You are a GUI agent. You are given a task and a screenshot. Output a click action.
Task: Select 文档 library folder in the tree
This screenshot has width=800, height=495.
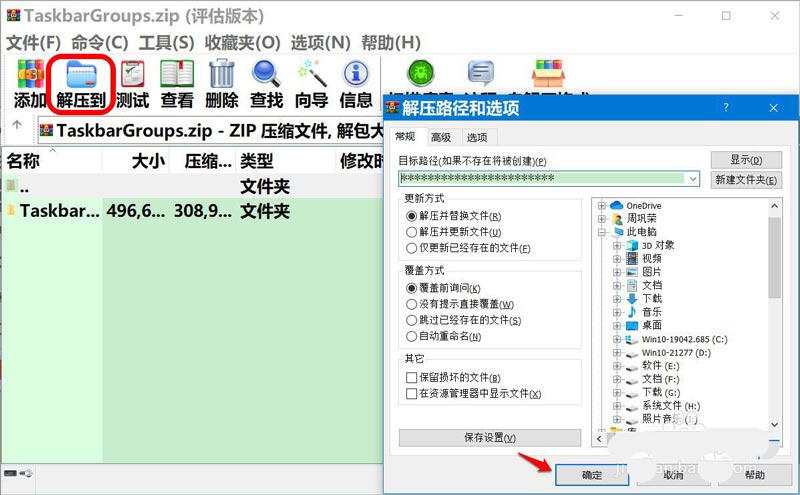click(x=644, y=285)
